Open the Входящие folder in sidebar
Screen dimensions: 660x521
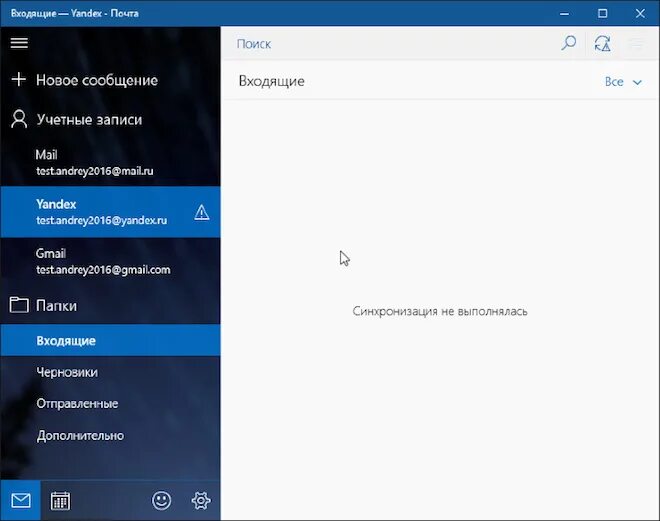click(110, 340)
